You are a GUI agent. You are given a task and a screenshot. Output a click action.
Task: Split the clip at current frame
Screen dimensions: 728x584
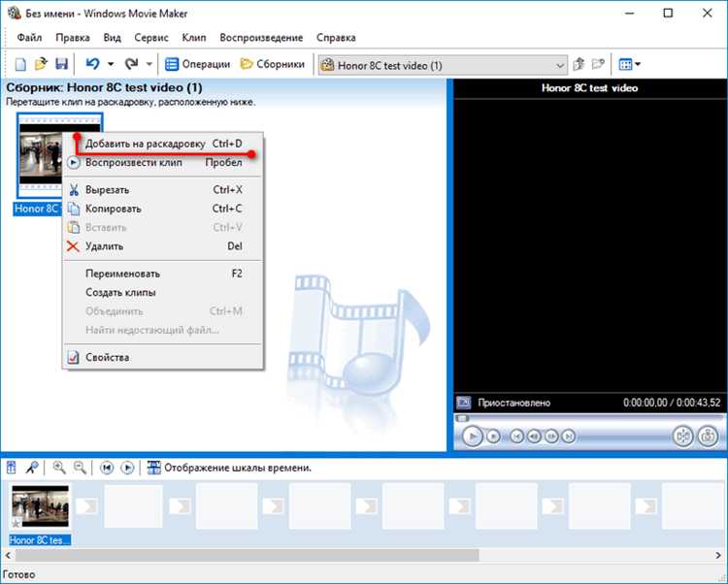click(683, 436)
